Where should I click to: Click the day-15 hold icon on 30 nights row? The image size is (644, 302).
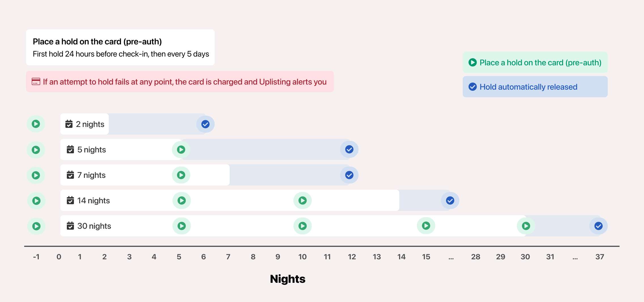pyautogui.click(x=426, y=226)
